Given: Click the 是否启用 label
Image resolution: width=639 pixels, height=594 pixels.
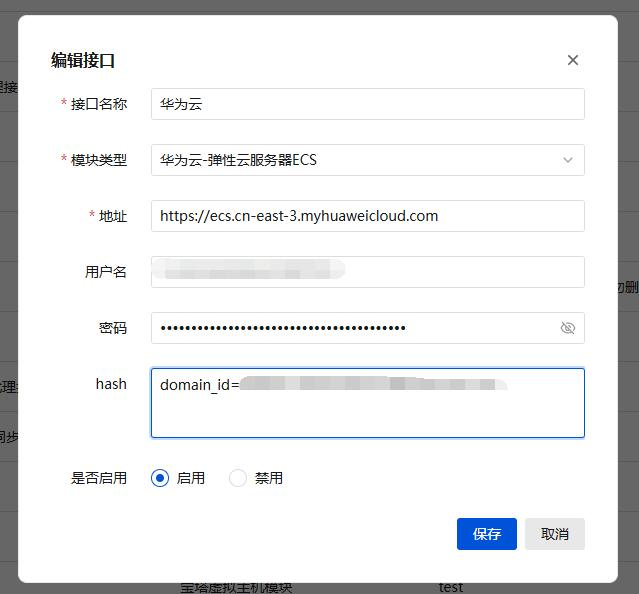Looking at the screenshot, I should click(99, 478).
